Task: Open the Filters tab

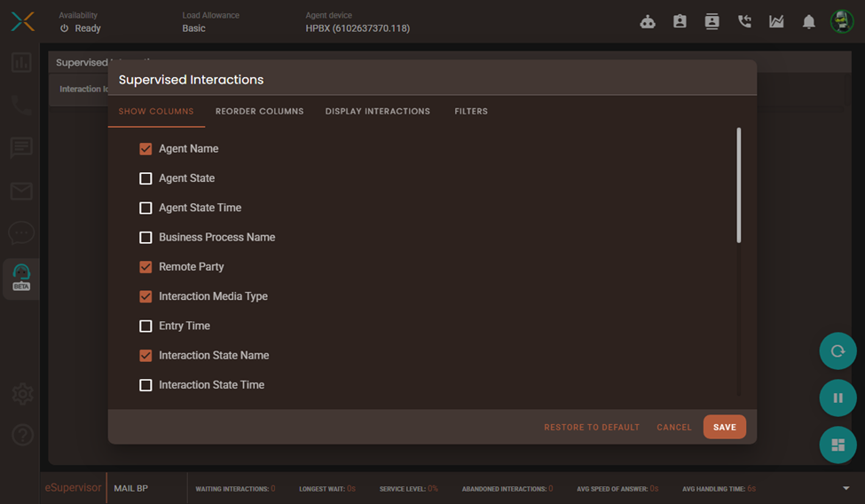Action: pyautogui.click(x=471, y=112)
